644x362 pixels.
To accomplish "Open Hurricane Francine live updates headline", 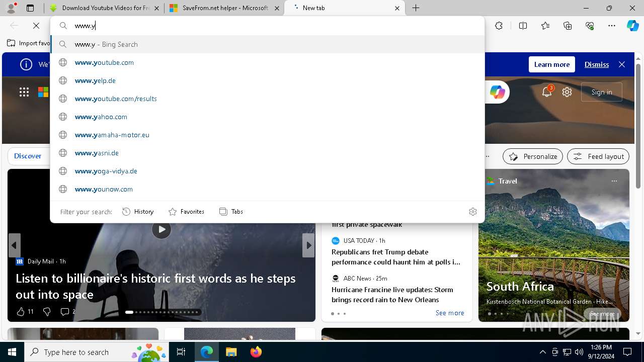I will coord(392,295).
